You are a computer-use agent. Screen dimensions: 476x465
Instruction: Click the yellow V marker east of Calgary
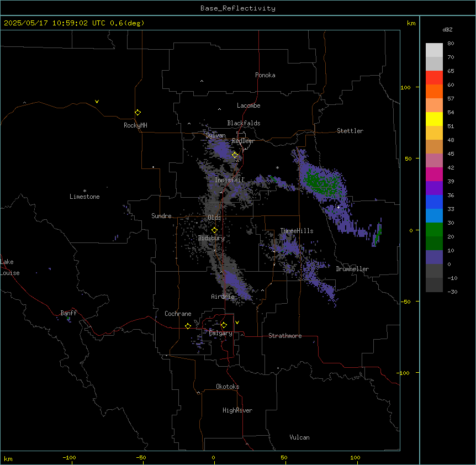[x=237, y=323]
